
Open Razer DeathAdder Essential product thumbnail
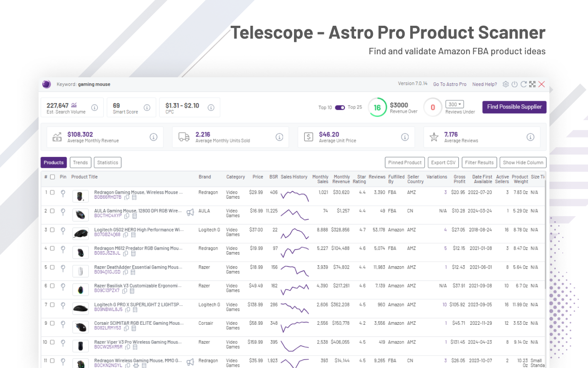click(81, 271)
